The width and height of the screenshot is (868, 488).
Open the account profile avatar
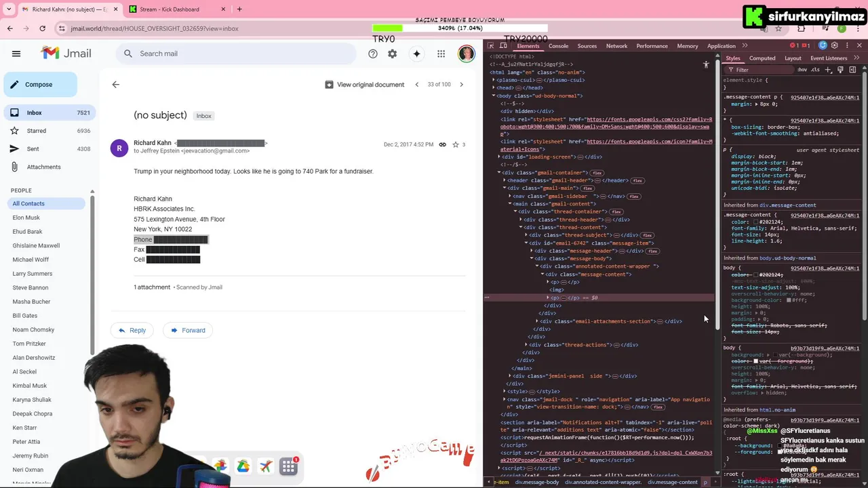point(467,54)
